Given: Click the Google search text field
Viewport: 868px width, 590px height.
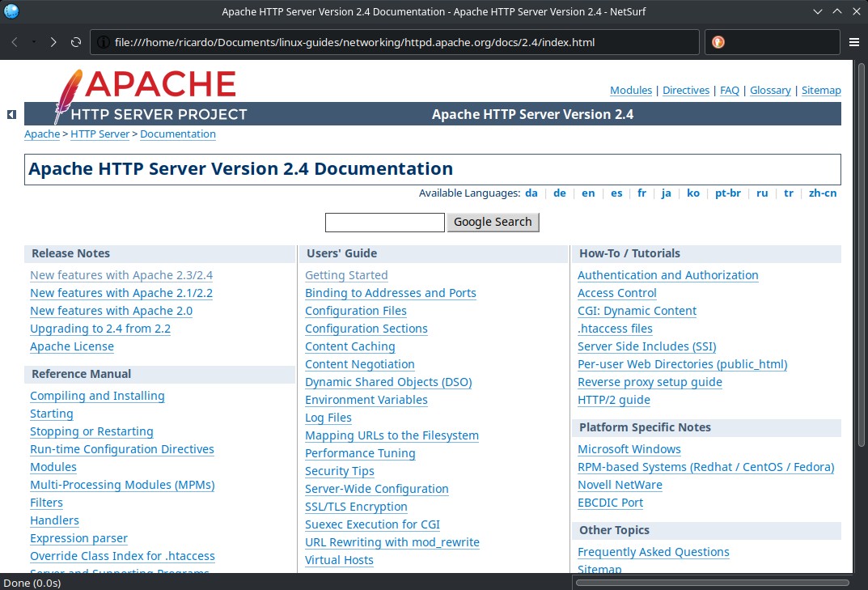Looking at the screenshot, I should point(385,222).
